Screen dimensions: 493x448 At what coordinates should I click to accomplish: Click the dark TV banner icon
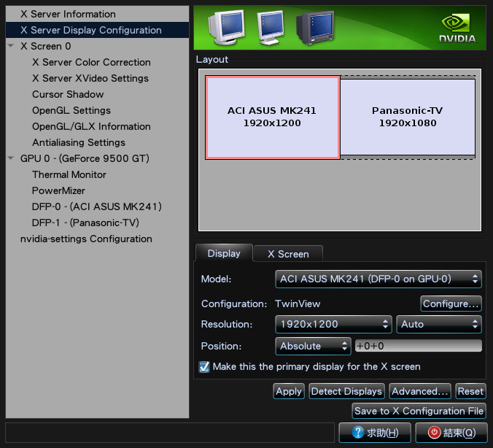tap(315, 28)
